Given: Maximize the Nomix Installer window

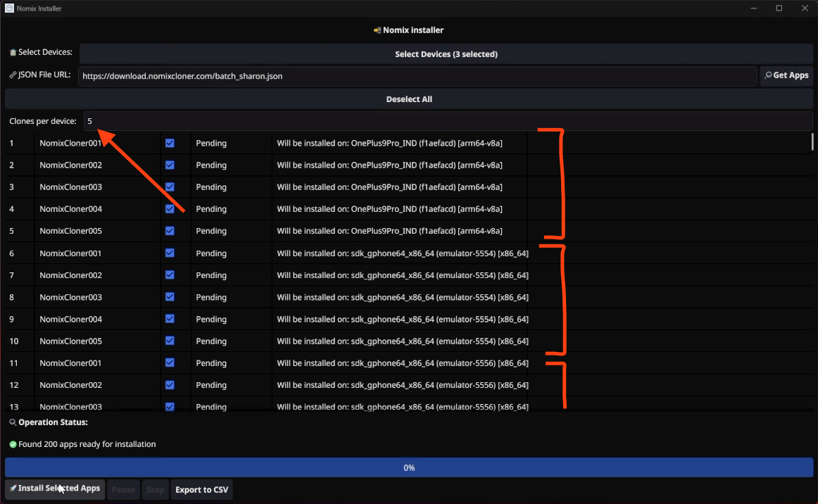Looking at the screenshot, I should [779, 8].
